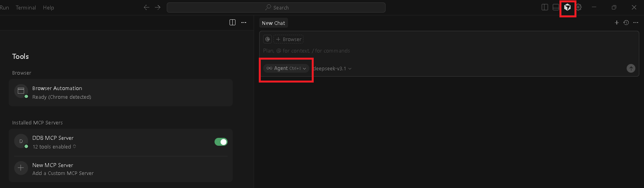644x188 pixels.
Task: Click the + Browser context button
Action: click(289, 39)
